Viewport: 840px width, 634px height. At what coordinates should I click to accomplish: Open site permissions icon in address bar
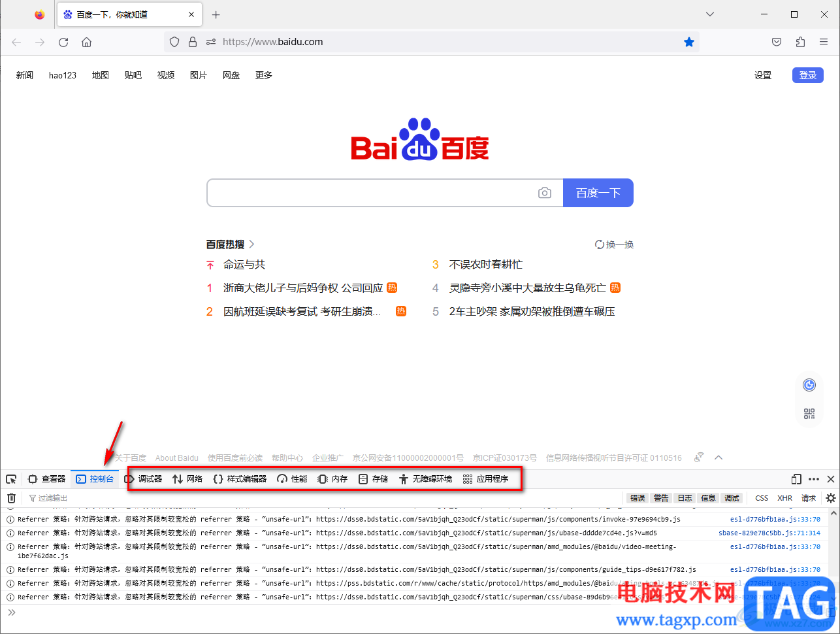pos(211,42)
